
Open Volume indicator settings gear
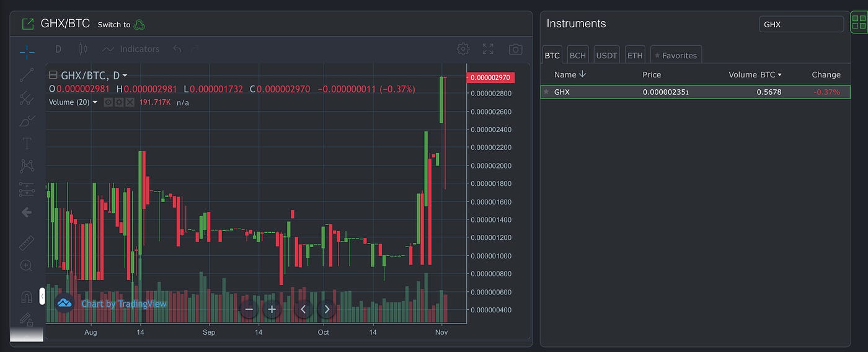tap(119, 102)
